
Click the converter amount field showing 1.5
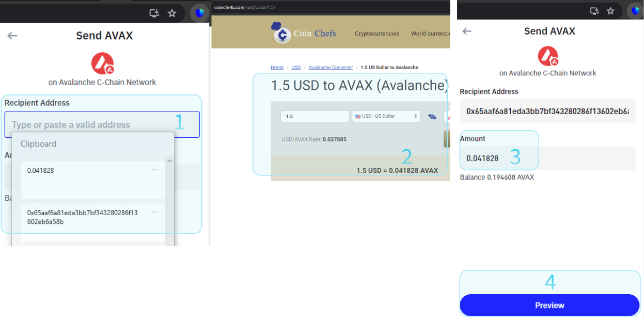click(314, 117)
